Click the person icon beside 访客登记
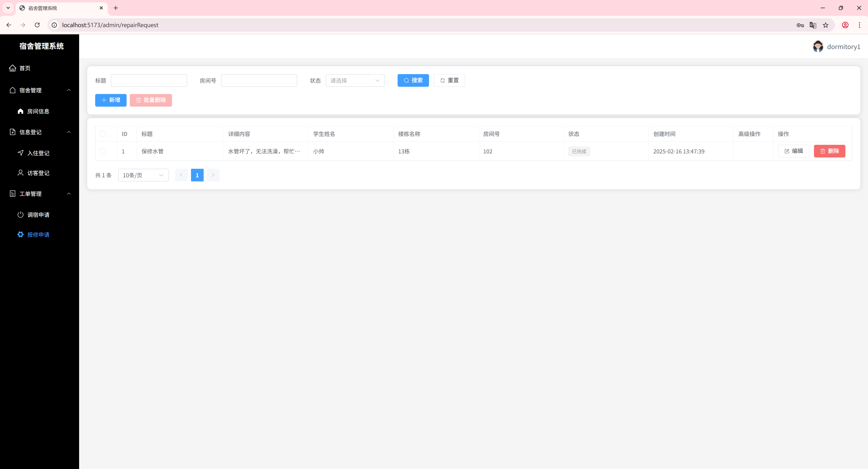The image size is (868, 469). tap(21, 173)
